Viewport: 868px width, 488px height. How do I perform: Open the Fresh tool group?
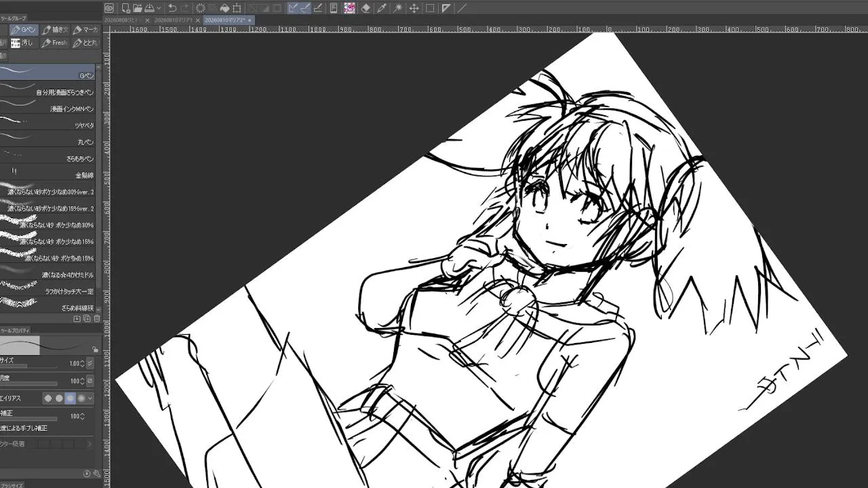(x=55, y=43)
